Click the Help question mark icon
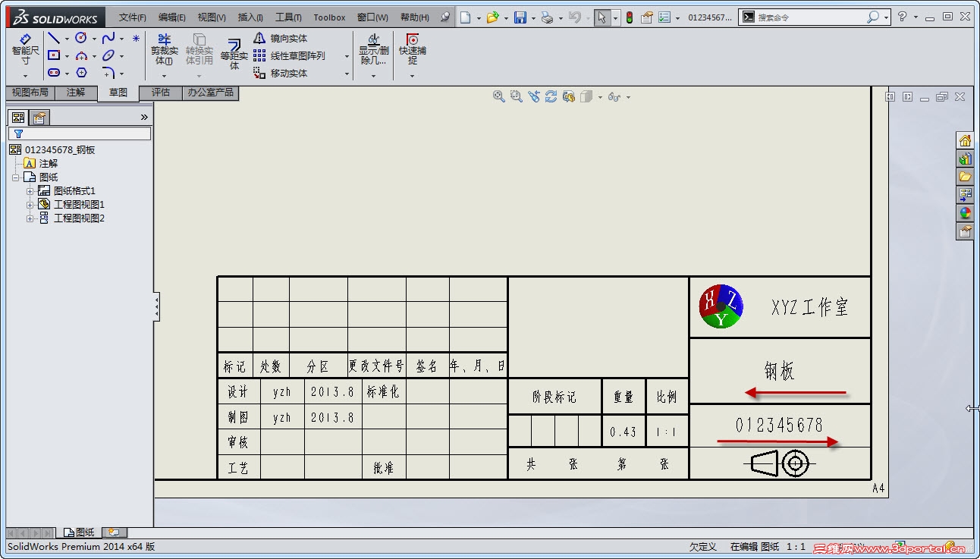Image resolution: width=980 pixels, height=559 pixels. click(902, 16)
